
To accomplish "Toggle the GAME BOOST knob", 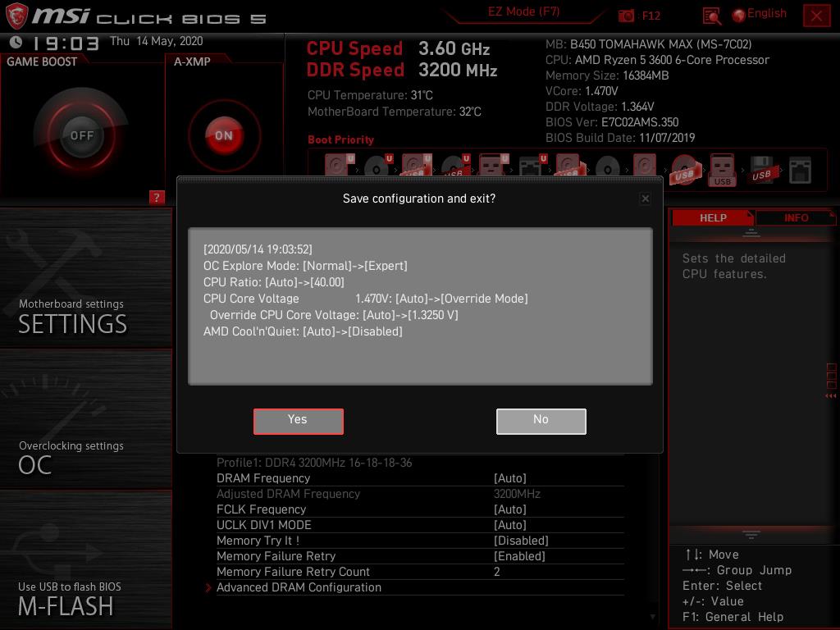I will pyautogui.click(x=81, y=135).
